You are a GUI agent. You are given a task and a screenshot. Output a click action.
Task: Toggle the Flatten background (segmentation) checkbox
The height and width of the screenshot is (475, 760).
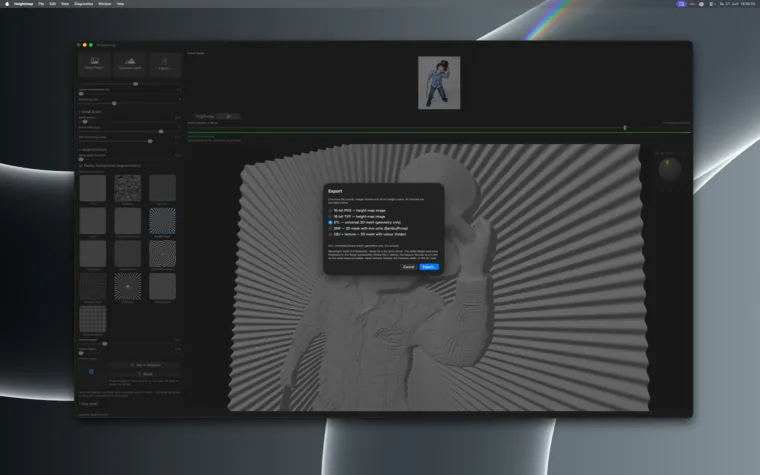pyautogui.click(x=81, y=166)
